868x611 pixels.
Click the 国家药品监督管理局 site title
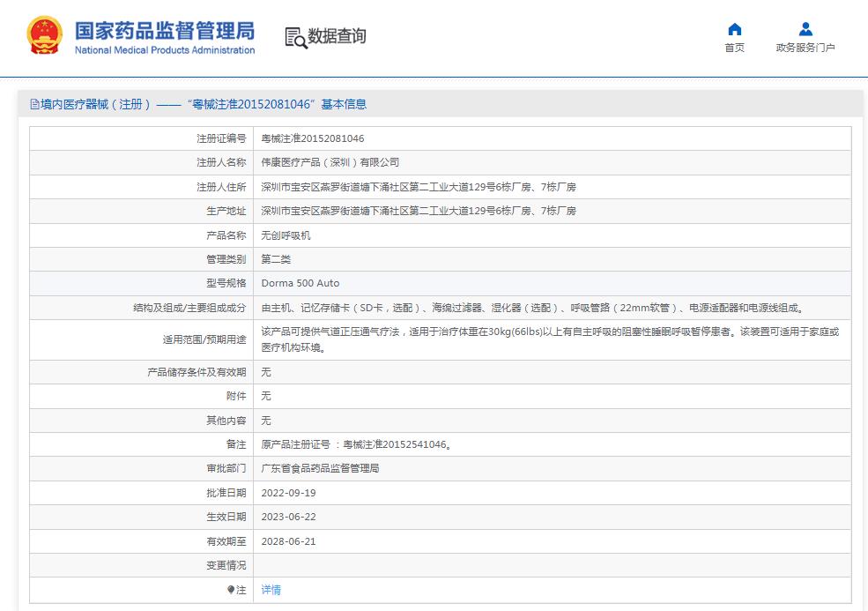coord(165,30)
